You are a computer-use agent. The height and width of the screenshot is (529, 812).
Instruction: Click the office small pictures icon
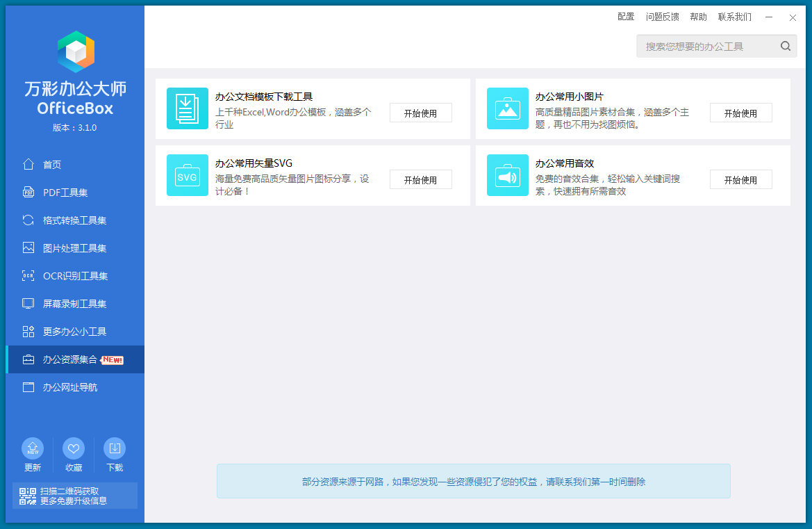[507, 108]
